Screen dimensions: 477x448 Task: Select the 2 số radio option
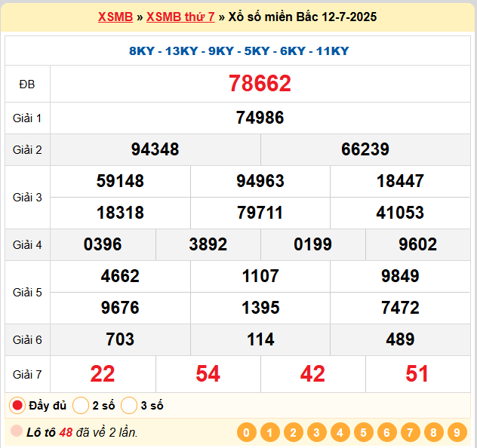point(81,406)
